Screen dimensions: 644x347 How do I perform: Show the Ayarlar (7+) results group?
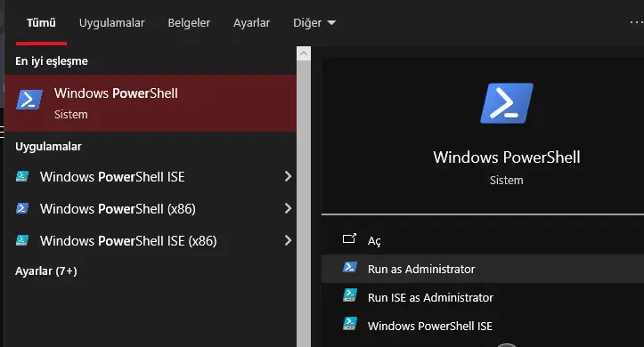tap(46, 271)
